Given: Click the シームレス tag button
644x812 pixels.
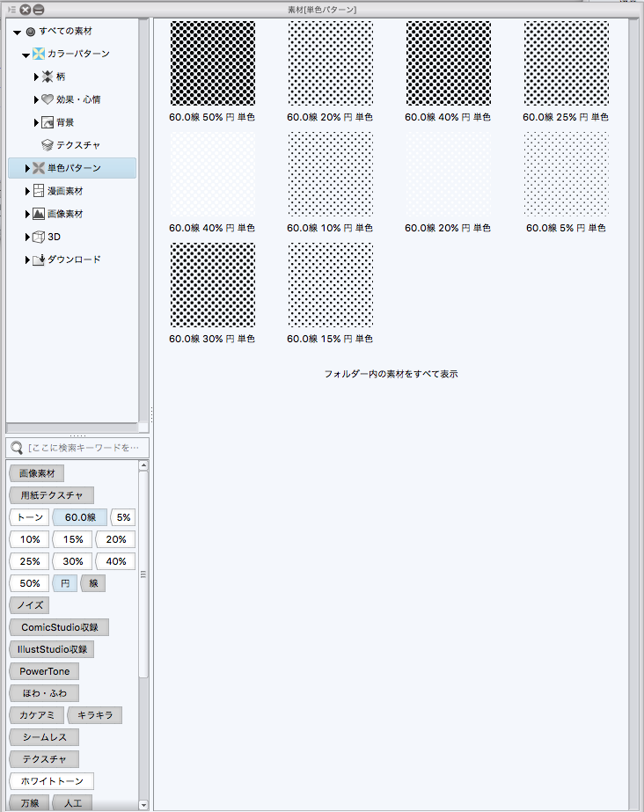Looking at the screenshot, I should coord(44,737).
